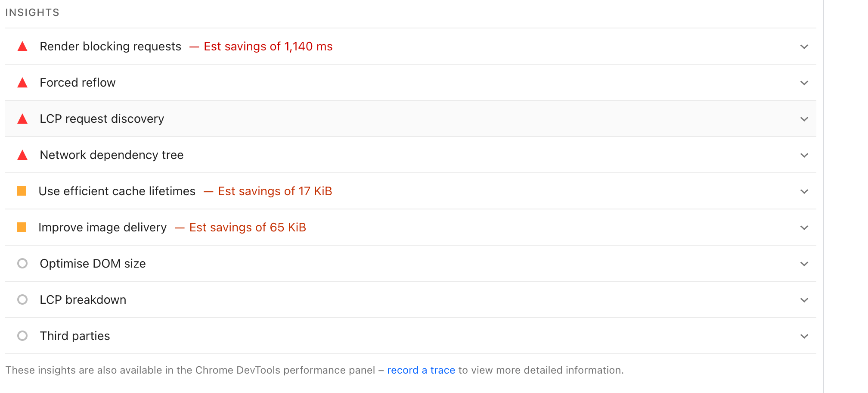Viewport: 868px width, 393px height.
Task: Click the gray circle icon for Third parties
Action: pyautogui.click(x=22, y=336)
